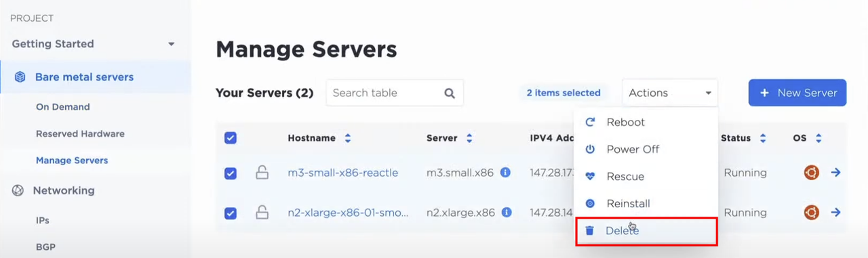Open n2-xlarge-x86-01-smo hostname link
Viewport: 868px width, 258px height.
click(349, 213)
